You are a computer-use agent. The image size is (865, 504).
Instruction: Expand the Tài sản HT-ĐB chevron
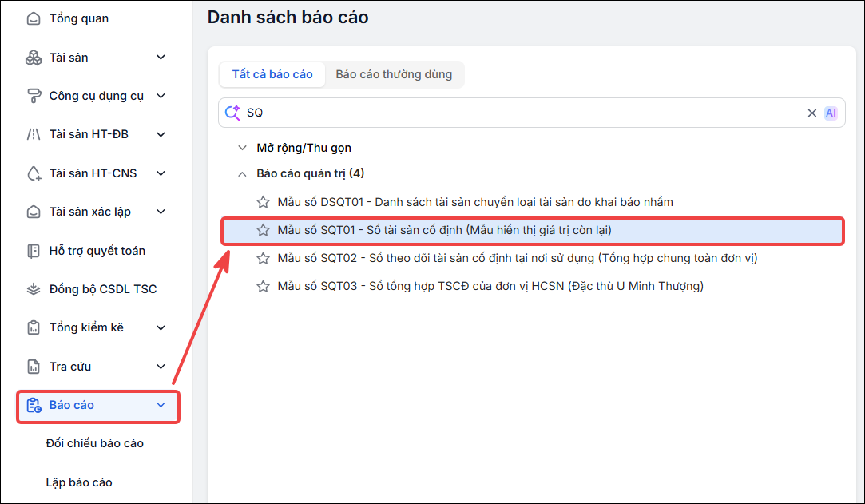tap(161, 134)
